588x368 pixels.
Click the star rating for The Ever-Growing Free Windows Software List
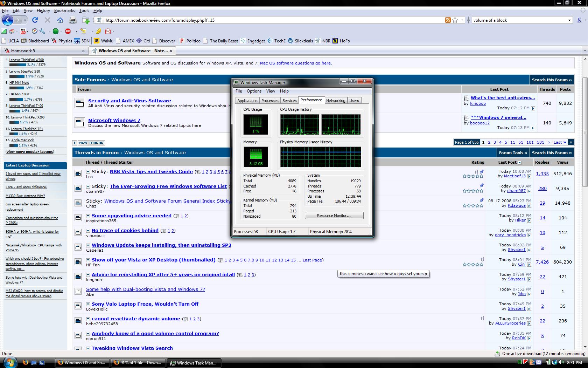[x=473, y=191]
